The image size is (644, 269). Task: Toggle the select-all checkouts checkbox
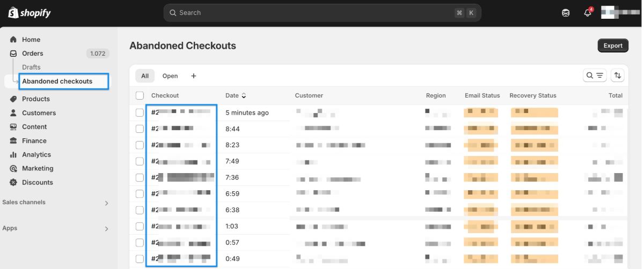140,95
